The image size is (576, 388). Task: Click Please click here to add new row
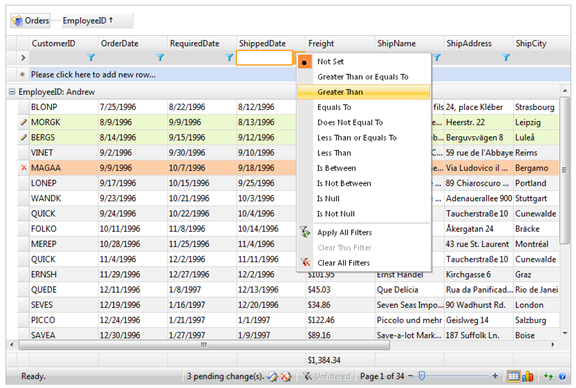93,75
